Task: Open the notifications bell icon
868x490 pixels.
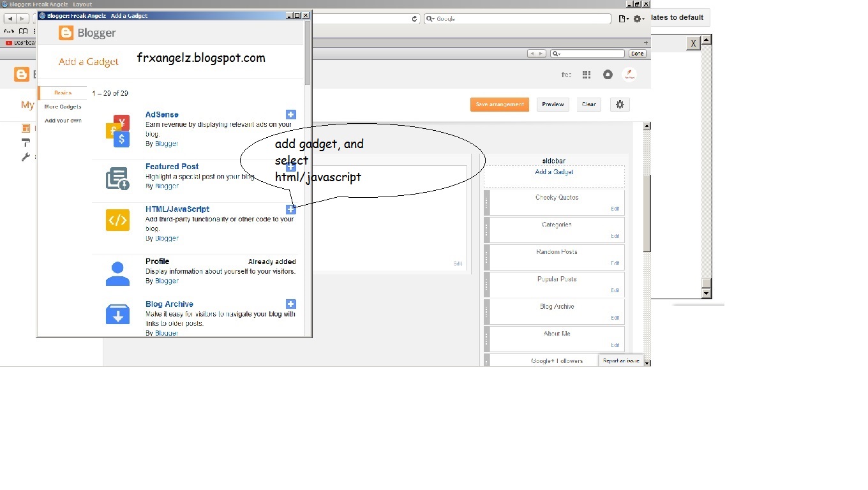Action: [608, 75]
